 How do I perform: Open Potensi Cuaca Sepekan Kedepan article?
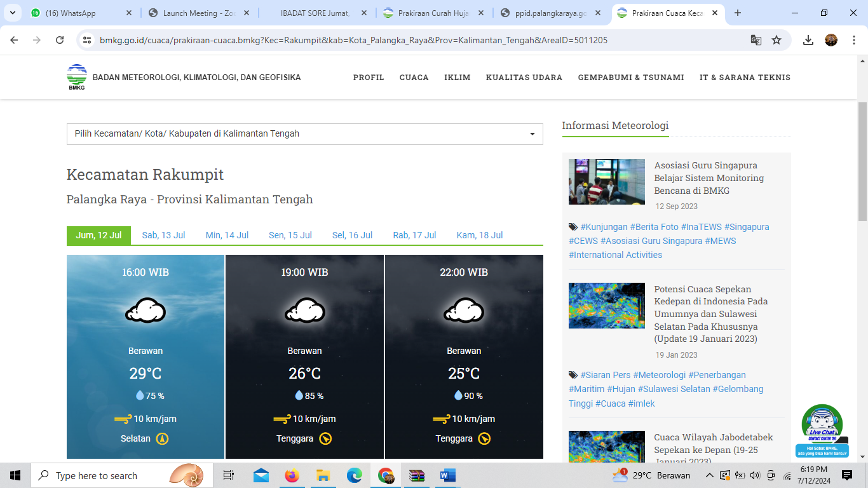click(x=711, y=314)
